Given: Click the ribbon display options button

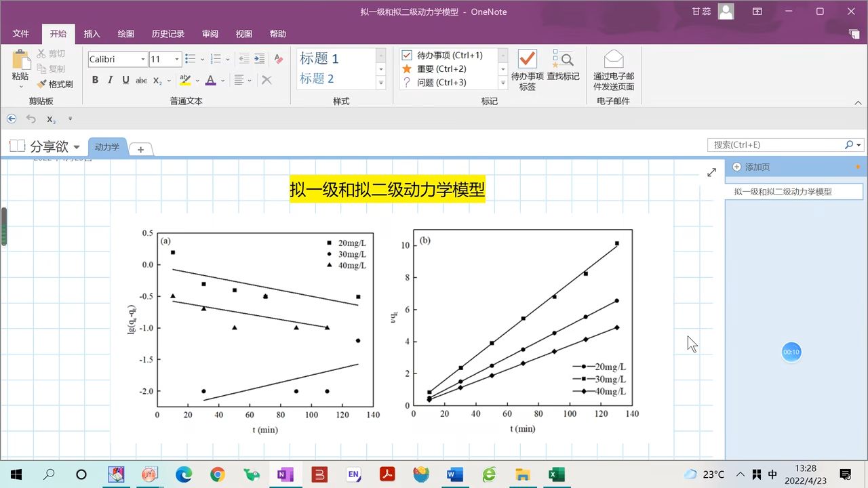Looking at the screenshot, I should coord(757,12).
